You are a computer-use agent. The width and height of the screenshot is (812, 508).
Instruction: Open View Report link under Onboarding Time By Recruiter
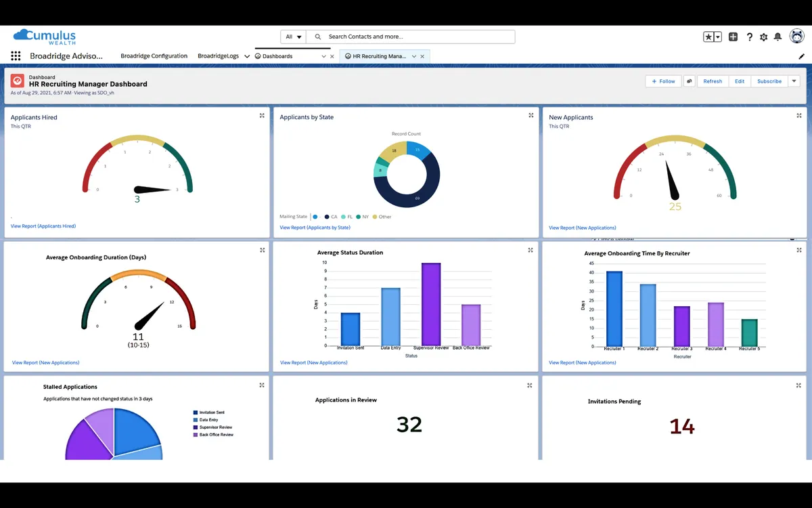point(583,363)
